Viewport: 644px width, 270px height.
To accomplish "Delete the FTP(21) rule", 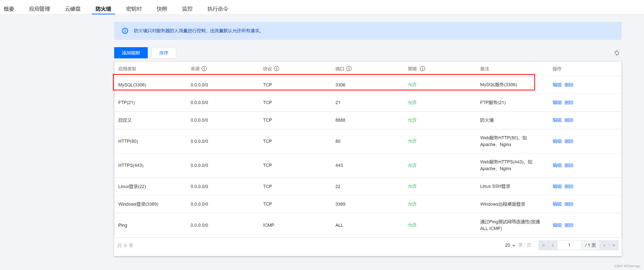I will coord(569,103).
